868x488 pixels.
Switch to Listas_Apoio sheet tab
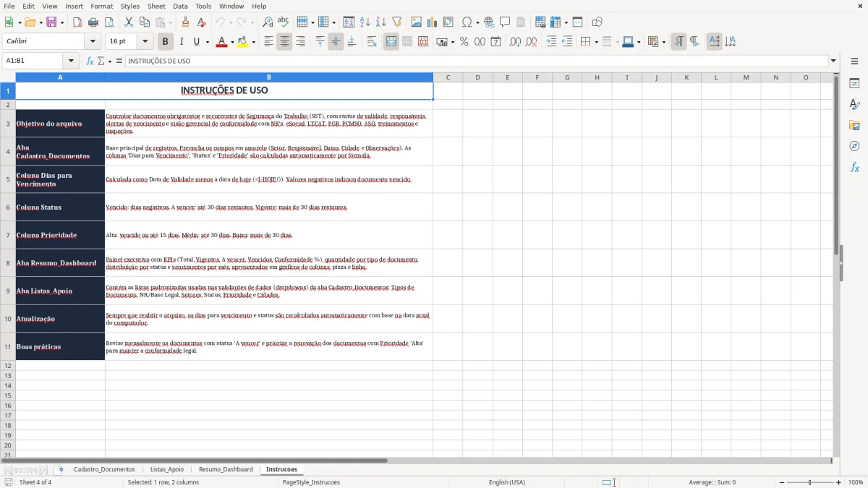[x=167, y=469]
